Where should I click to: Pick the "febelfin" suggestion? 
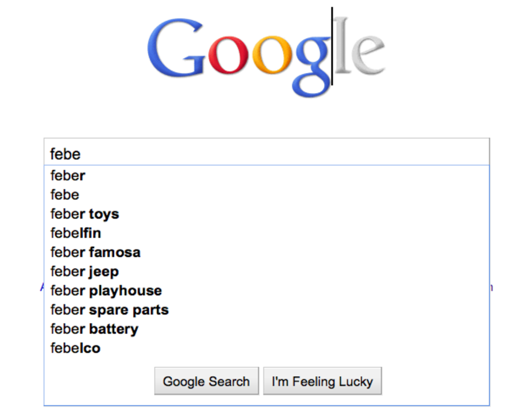pos(266,233)
